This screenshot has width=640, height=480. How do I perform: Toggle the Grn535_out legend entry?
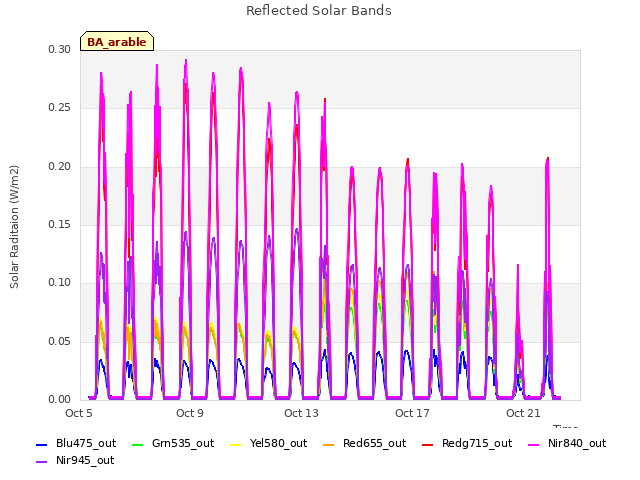coord(173,444)
